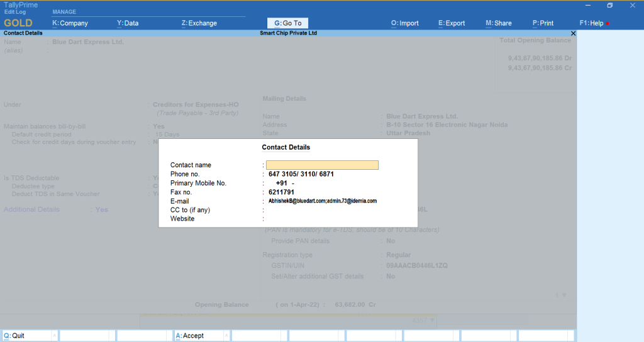Viewport: 644px width, 342px height.
Task: Click the Go To button
Action: pyautogui.click(x=287, y=23)
